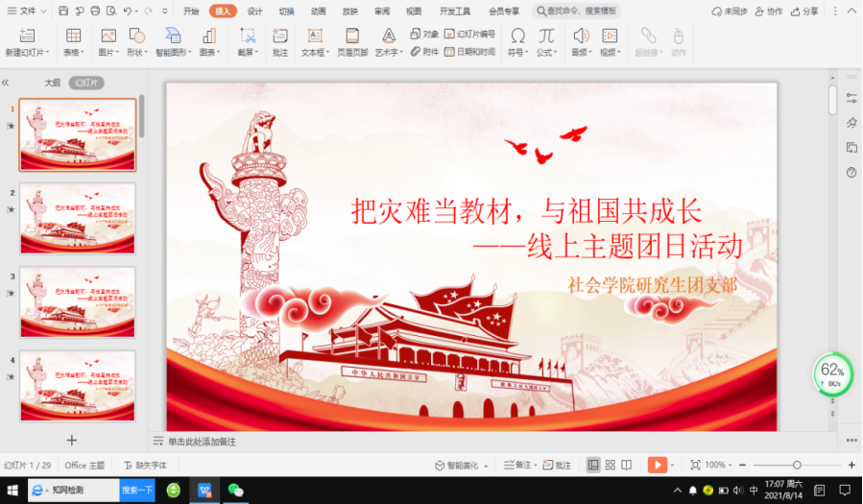Image resolution: width=863 pixels, height=504 pixels.
Task: Select slide 2 thumbnail
Action: pos(78,219)
